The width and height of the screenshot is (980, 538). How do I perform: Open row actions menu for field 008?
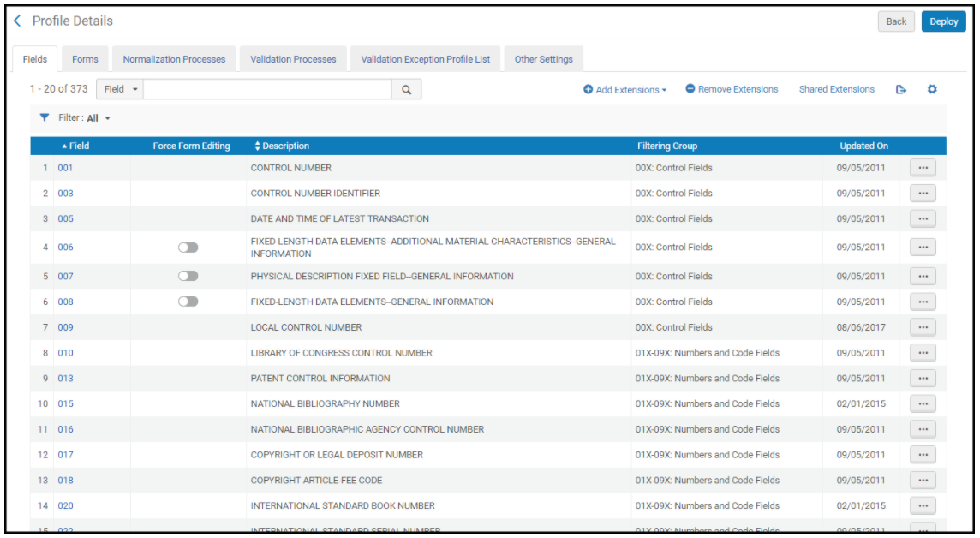point(923,302)
